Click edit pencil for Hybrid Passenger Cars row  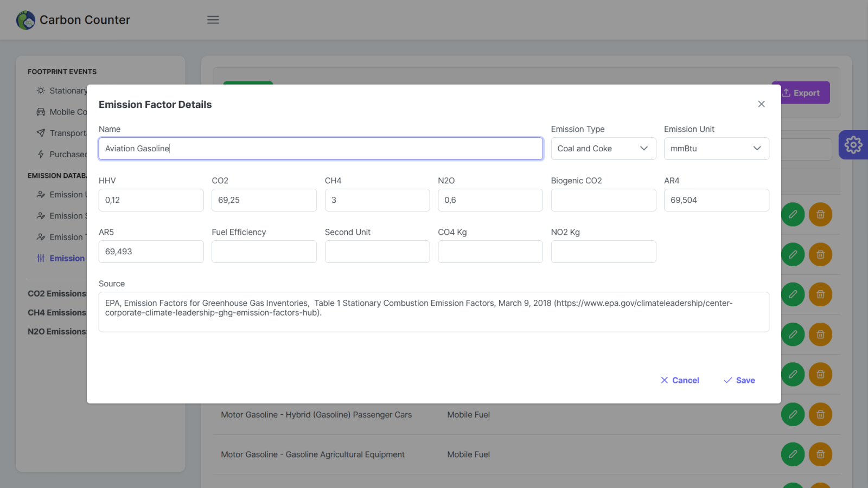tap(793, 415)
